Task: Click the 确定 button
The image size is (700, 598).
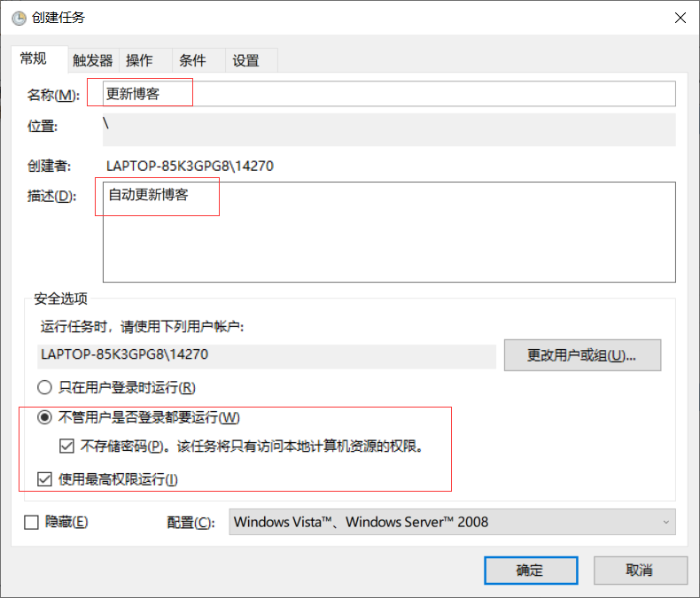Action: coord(531,570)
